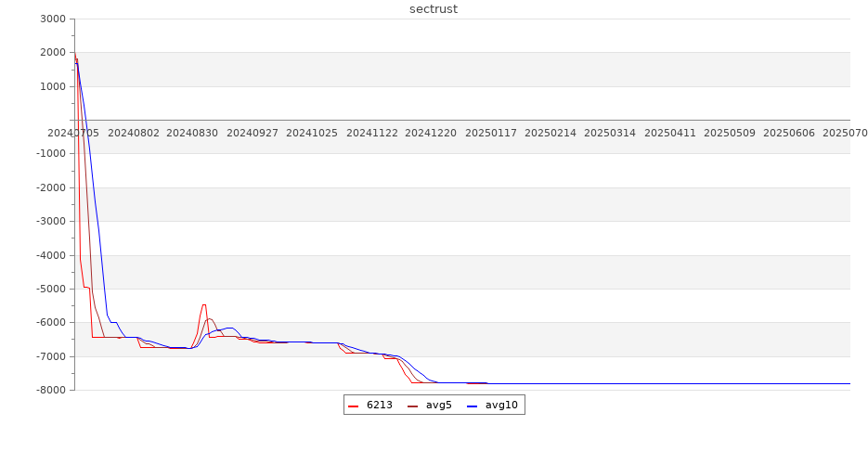
Task: Pick the 20240802 date on x-axis
Action: (x=134, y=134)
